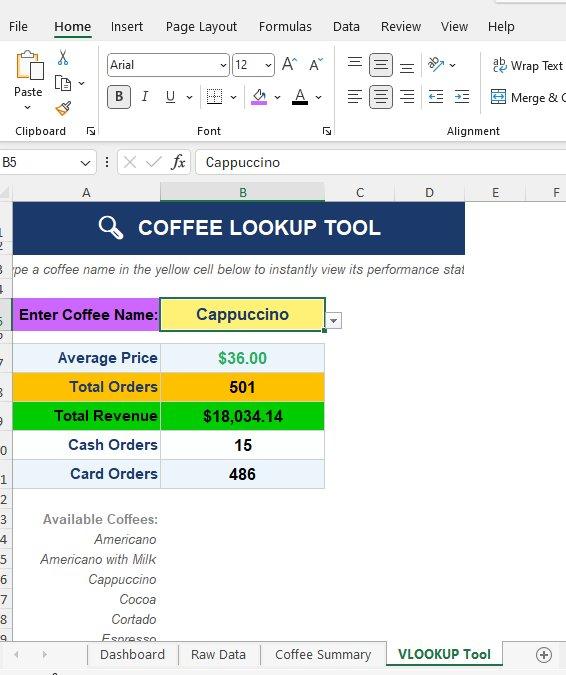Click the Cut scissors icon
Image resolution: width=566 pixels, height=675 pixels.
[63, 57]
